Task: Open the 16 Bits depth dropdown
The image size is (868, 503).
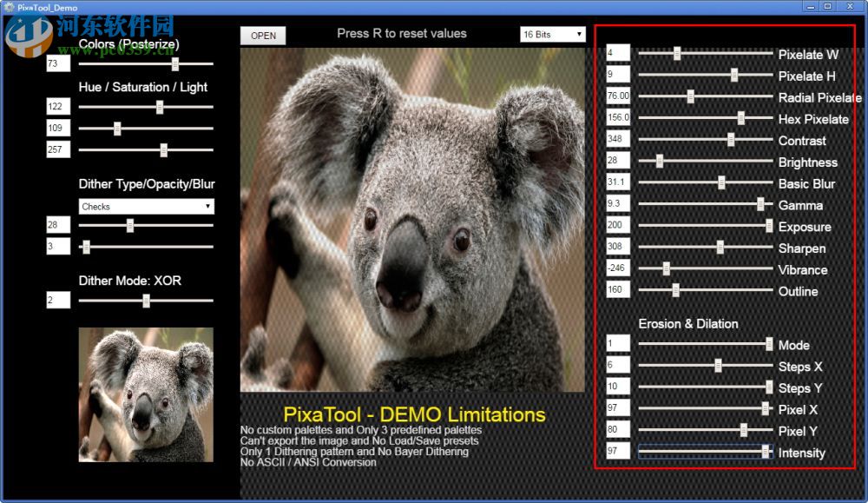Action: pyautogui.click(x=551, y=34)
